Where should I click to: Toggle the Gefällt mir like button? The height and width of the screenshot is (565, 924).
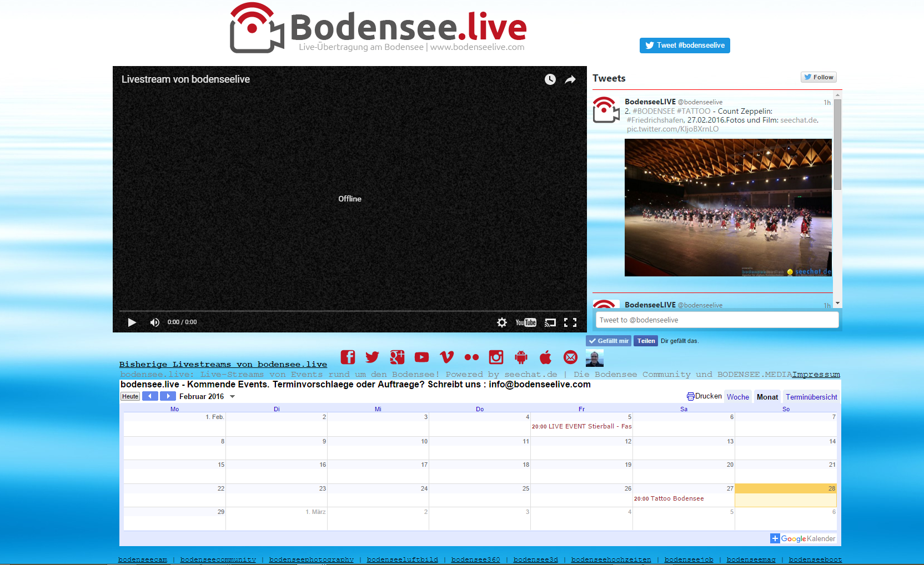click(x=609, y=341)
